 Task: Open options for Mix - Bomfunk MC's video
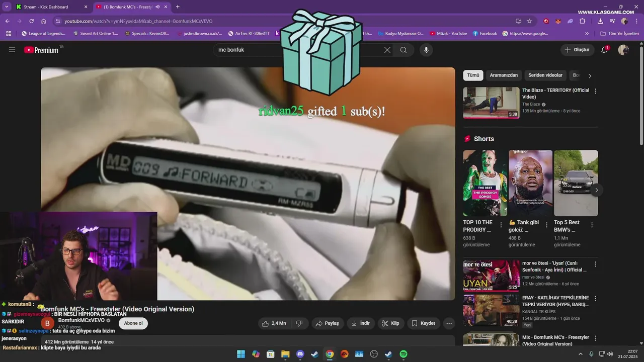595,338
